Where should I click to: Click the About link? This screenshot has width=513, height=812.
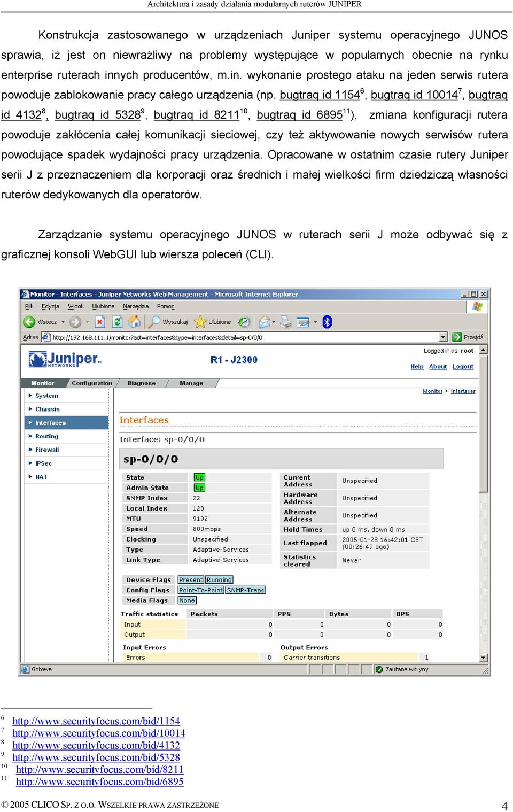(x=438, y=367)
